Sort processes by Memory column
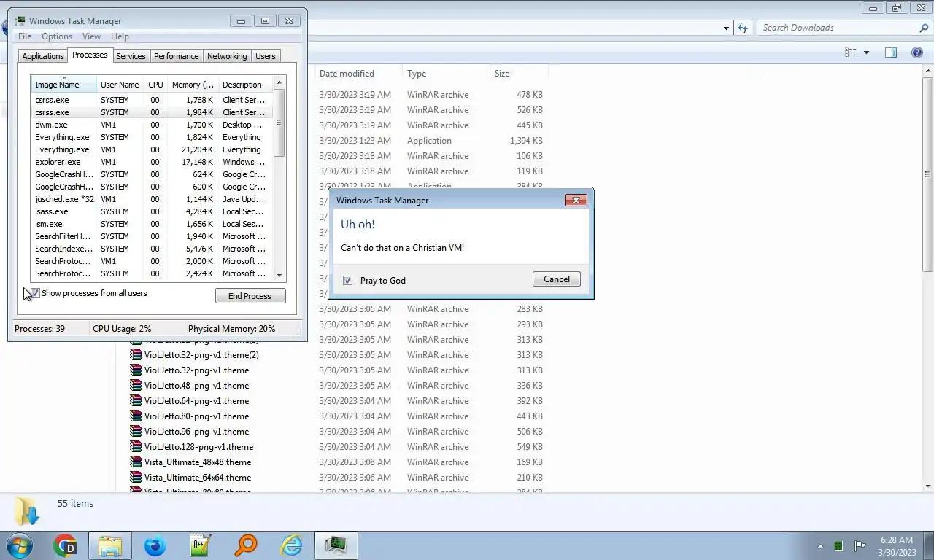Screen dimensions: 934x560 [x=193, y=85]
